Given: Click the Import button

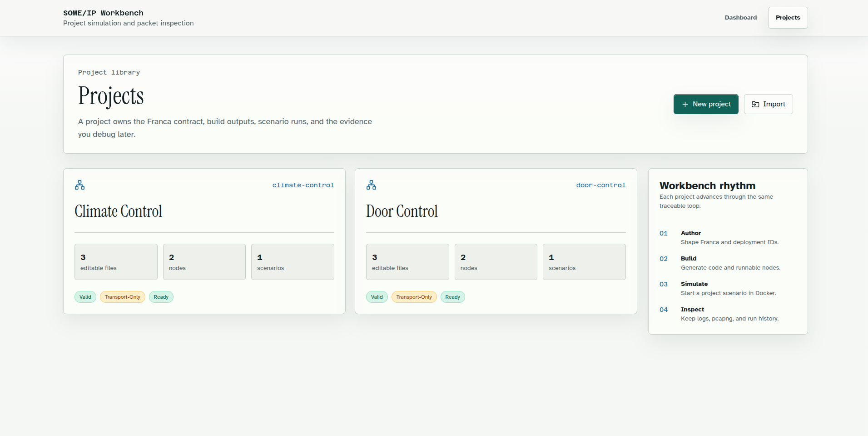Looking at the screenshot, I should pos(768,104).
